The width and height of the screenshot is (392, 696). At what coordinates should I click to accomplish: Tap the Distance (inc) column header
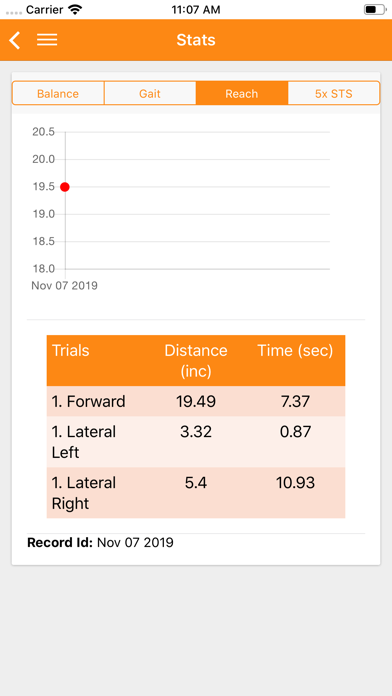(196, 360)
